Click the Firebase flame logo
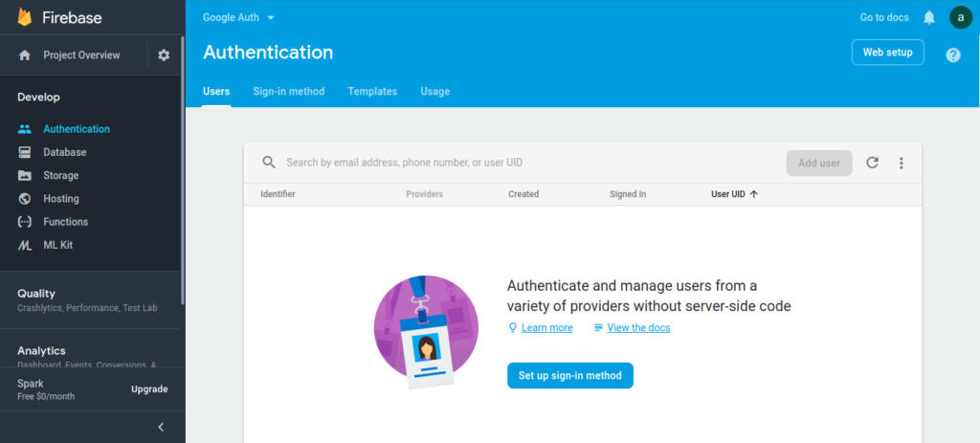This screenshot has height=443, width=980. click(x=24, y=17)
